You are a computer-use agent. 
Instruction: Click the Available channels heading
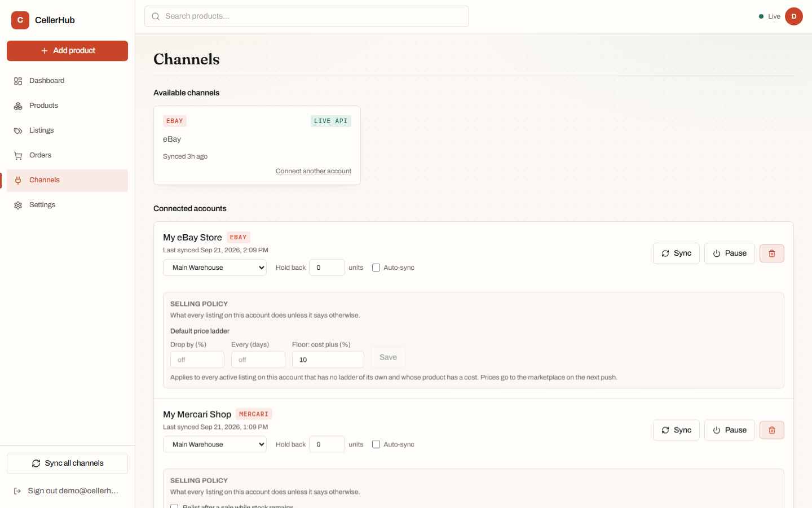tap(187, 93)
